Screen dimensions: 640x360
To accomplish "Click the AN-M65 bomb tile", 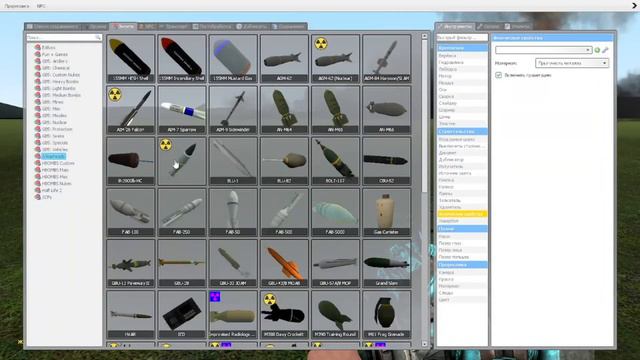I will click(x=336, y=110).
